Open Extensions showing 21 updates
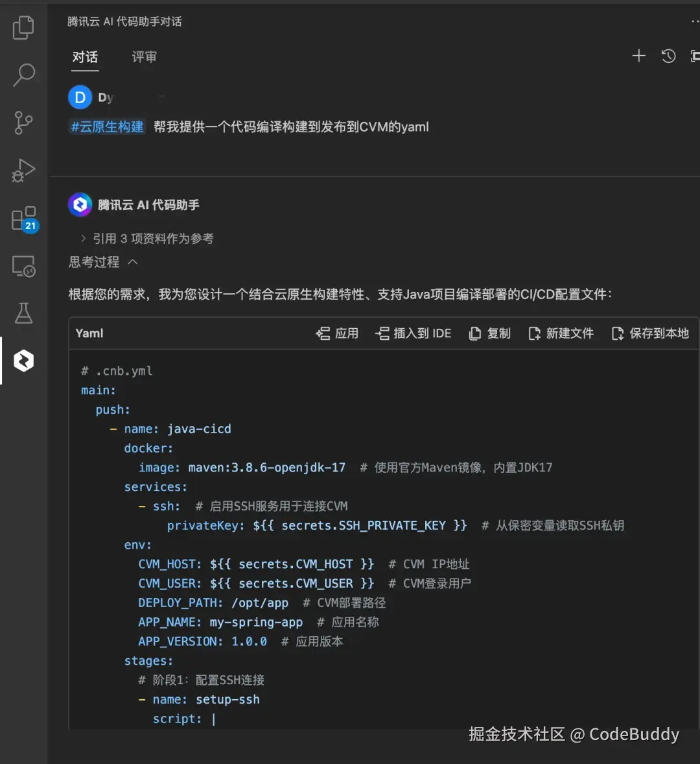 pos(23,219)
